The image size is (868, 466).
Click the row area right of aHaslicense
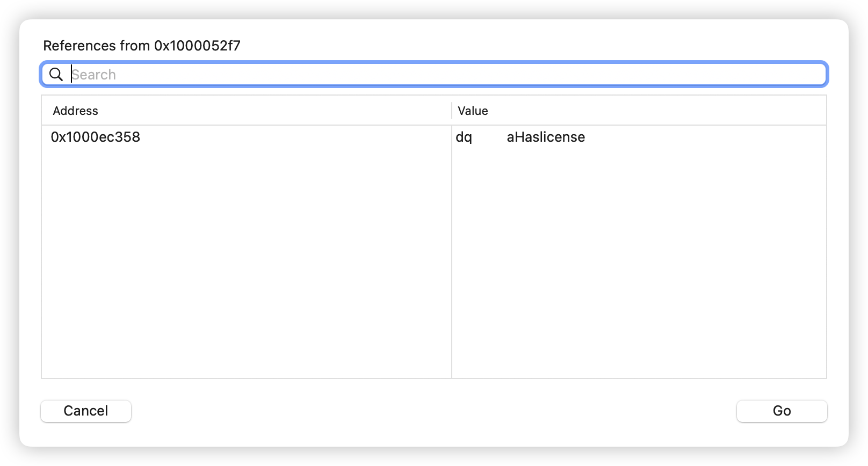coord(698,137)
